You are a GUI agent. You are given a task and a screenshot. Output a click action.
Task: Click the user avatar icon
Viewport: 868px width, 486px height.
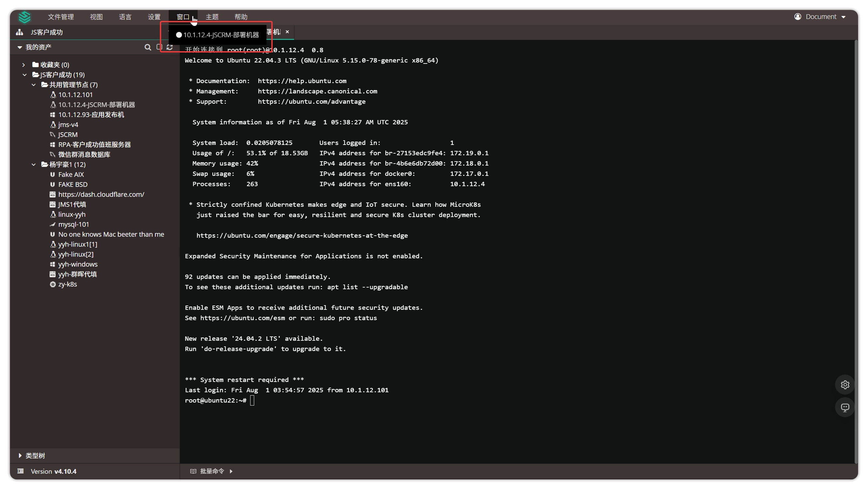pos(797,17)
